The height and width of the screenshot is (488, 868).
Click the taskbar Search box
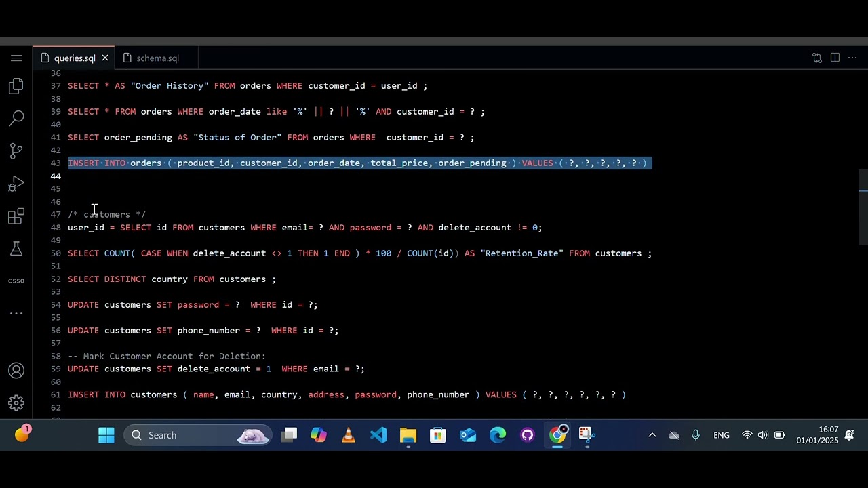click(x=198, y=435)
